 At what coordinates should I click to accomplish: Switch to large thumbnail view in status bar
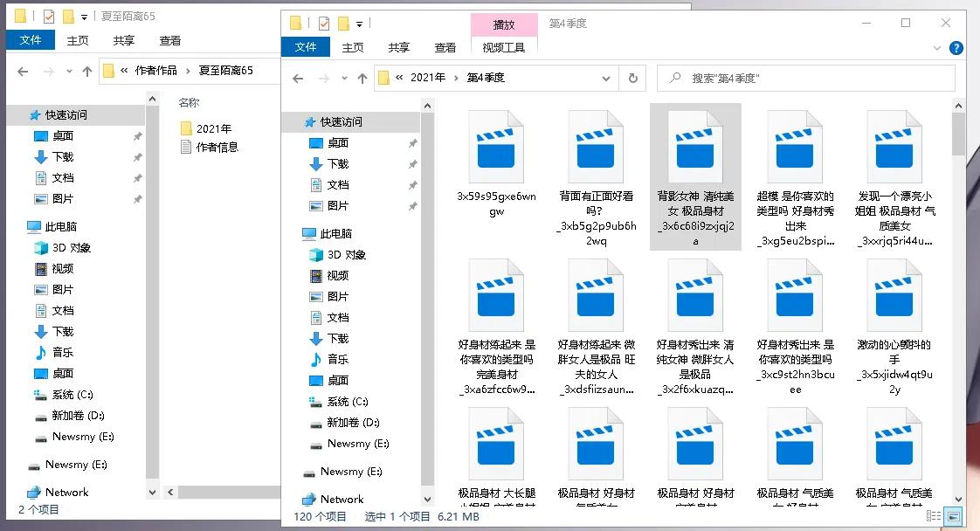953,516
